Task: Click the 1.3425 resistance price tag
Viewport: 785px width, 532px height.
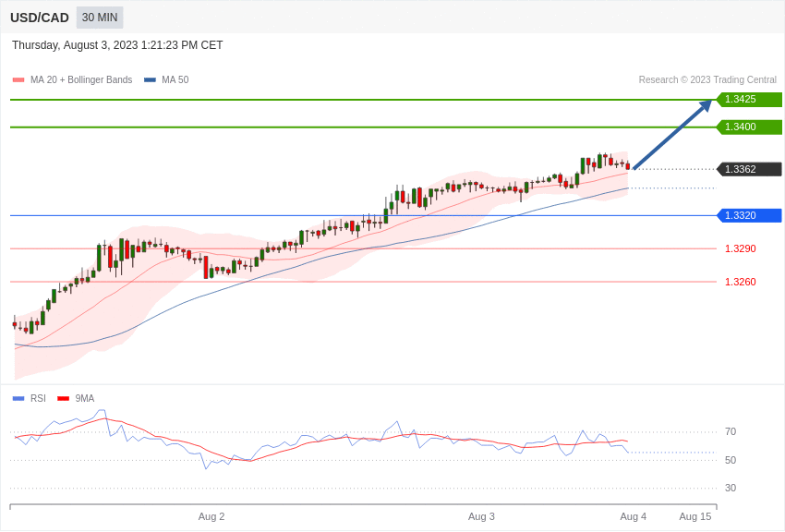Action: [750, 99]
